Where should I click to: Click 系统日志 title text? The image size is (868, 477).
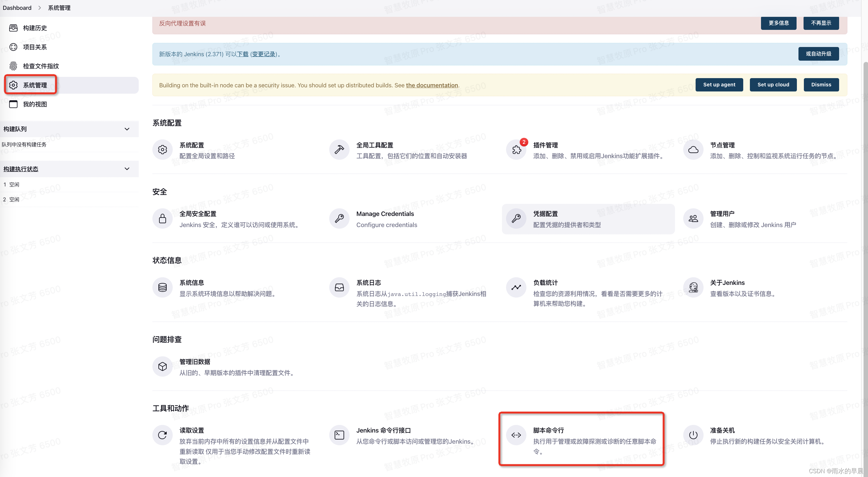tap(369, 283)
